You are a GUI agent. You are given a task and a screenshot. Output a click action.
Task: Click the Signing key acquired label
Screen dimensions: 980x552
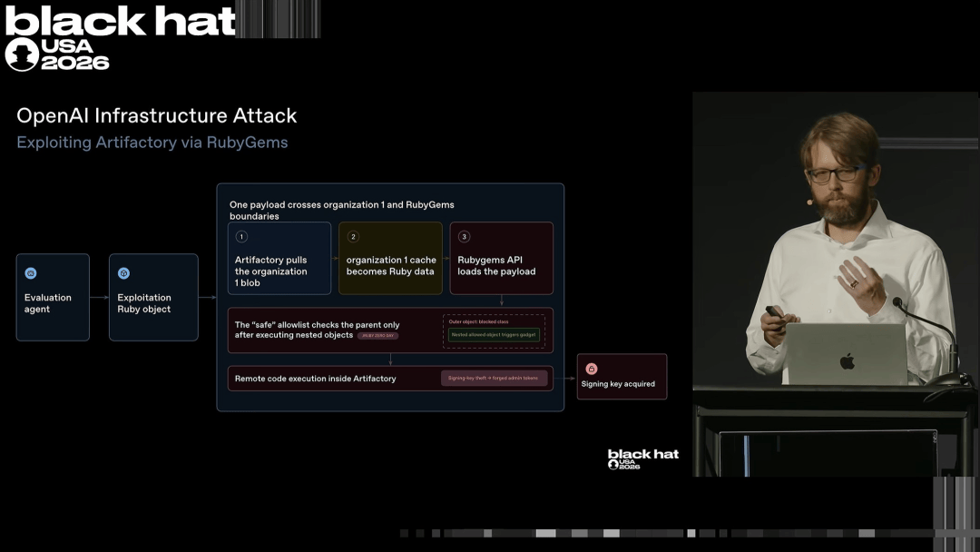[x=618, y=384]
